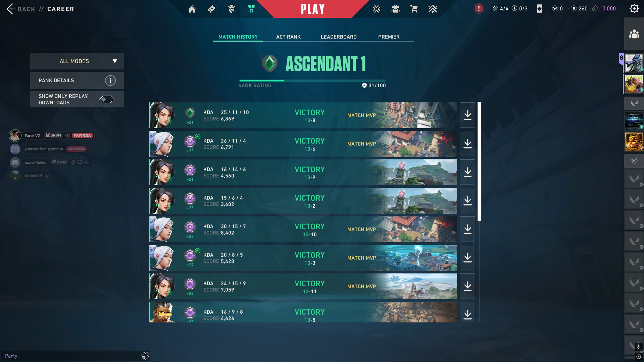
Task: Click the match history scrollbar
Action: (x=479, y=161)
